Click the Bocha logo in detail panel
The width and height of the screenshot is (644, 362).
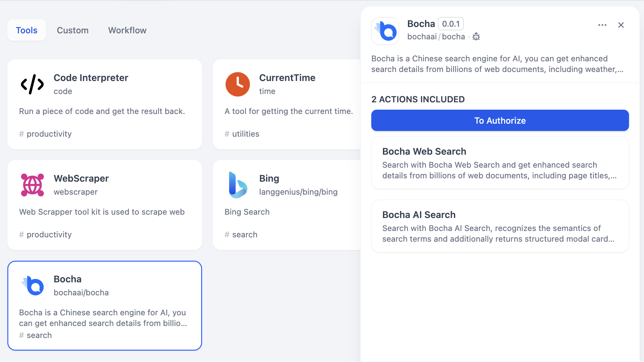385,31
